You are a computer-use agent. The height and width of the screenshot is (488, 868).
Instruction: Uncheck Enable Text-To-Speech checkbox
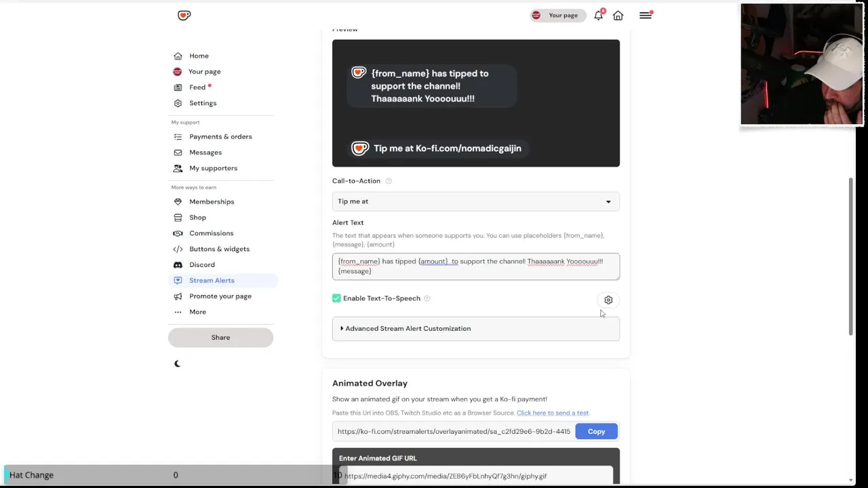point(336,298)
